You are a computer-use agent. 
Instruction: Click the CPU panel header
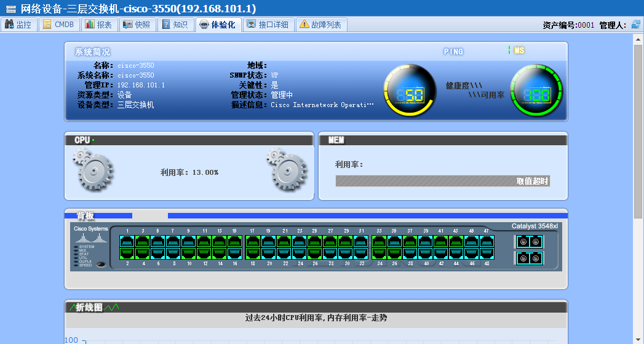coord(189,140)
